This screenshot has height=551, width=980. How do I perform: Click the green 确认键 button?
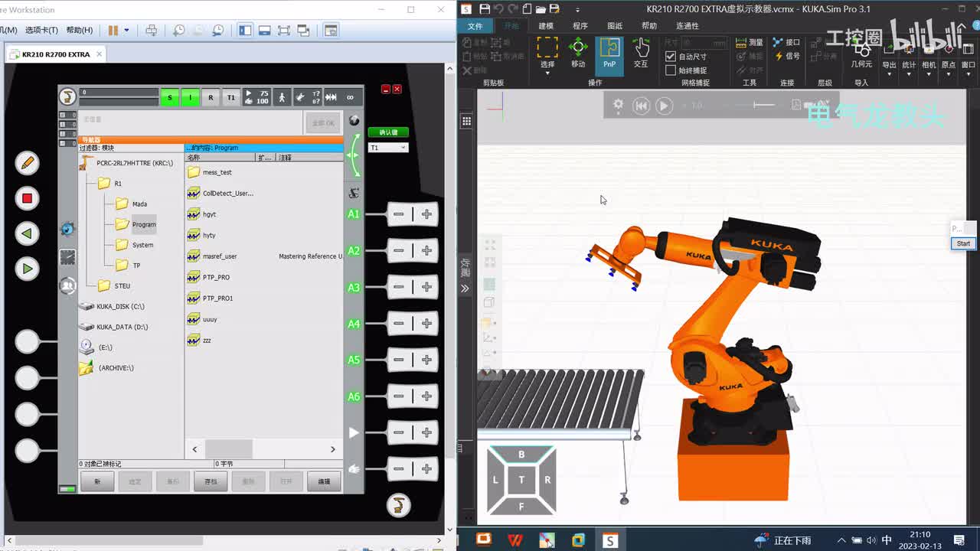click(x=388, y=132)
